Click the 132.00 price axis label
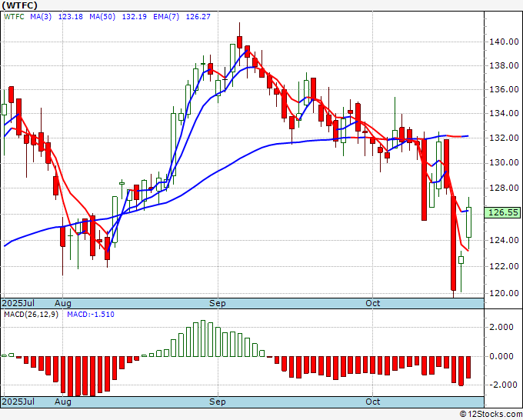 [x=504, y=138]
